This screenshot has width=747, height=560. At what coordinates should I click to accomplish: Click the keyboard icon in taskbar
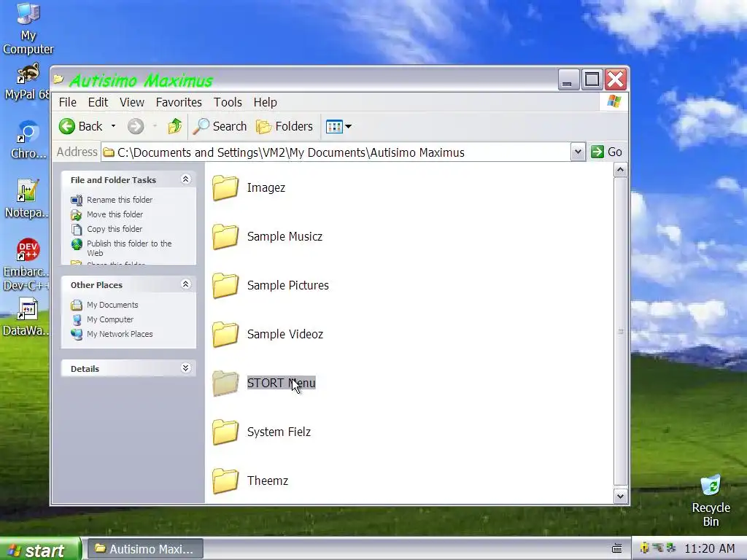[x=617, y=548]
